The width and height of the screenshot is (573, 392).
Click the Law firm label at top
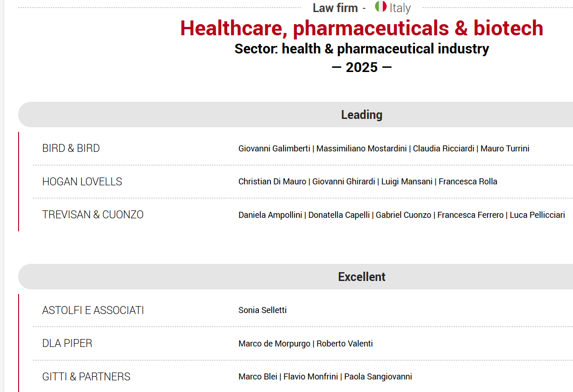pos(335,8)
